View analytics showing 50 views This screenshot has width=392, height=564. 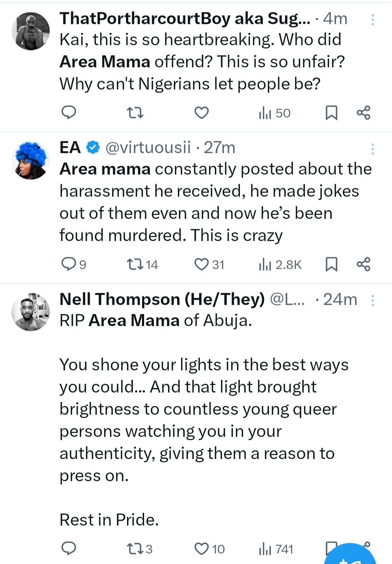(275, 113)
